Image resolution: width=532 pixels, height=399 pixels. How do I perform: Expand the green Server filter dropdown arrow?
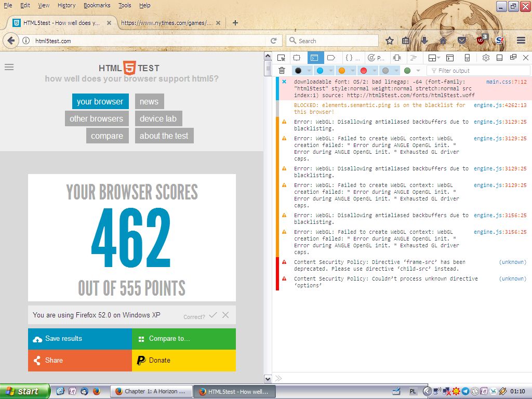pos(418,71)
